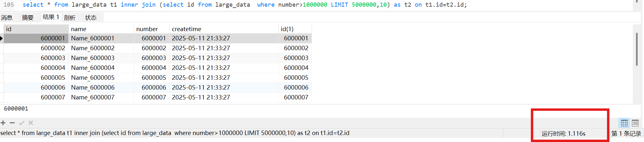Image resolution: width=644 pixels, height=142 pixels.
Task: Click the current row arrow indicator
Action: pyautogui.click(x=2, y=38)
